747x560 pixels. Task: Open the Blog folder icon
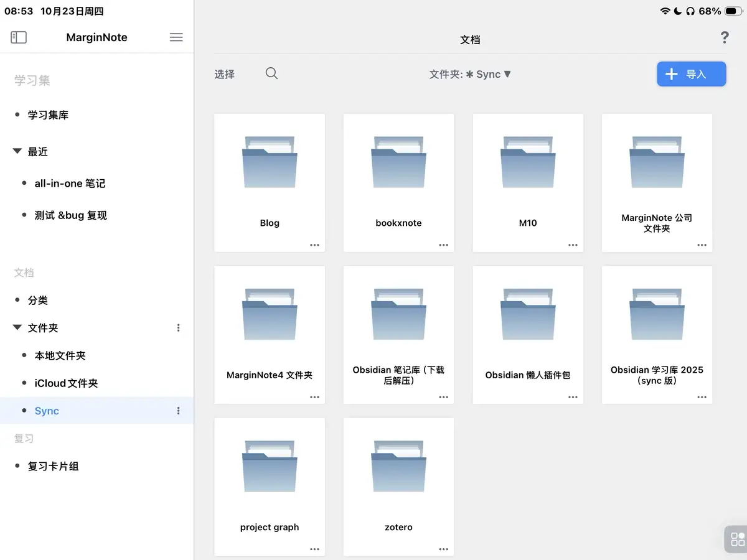[270, 162]
